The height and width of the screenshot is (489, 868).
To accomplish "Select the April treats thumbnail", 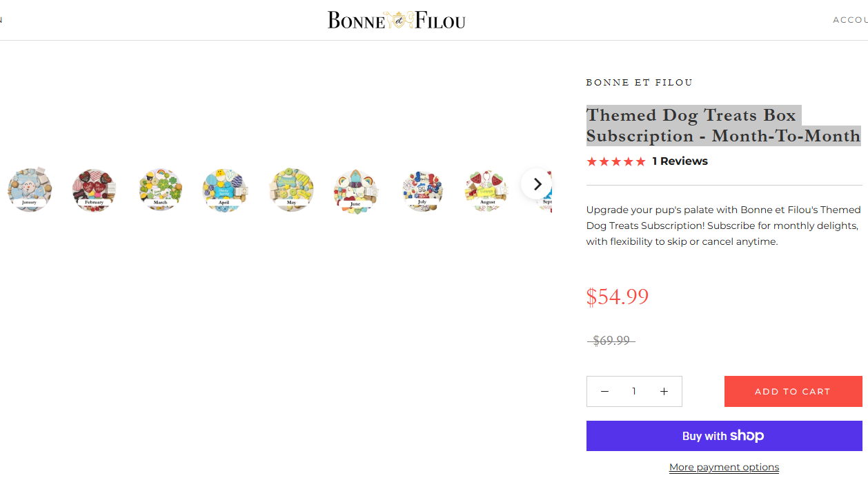I will [224, 190].
